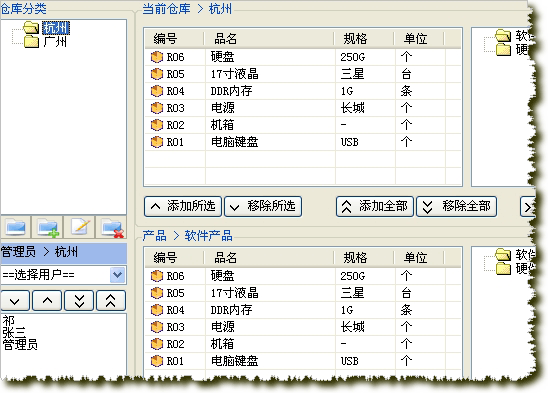Click R01 box icon in upper table

pos(157,142)
